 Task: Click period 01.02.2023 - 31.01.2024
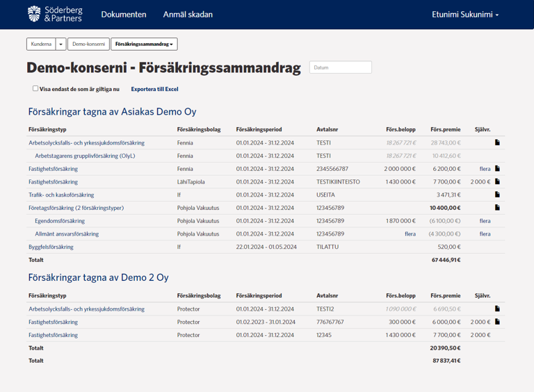tap(266, 322)
